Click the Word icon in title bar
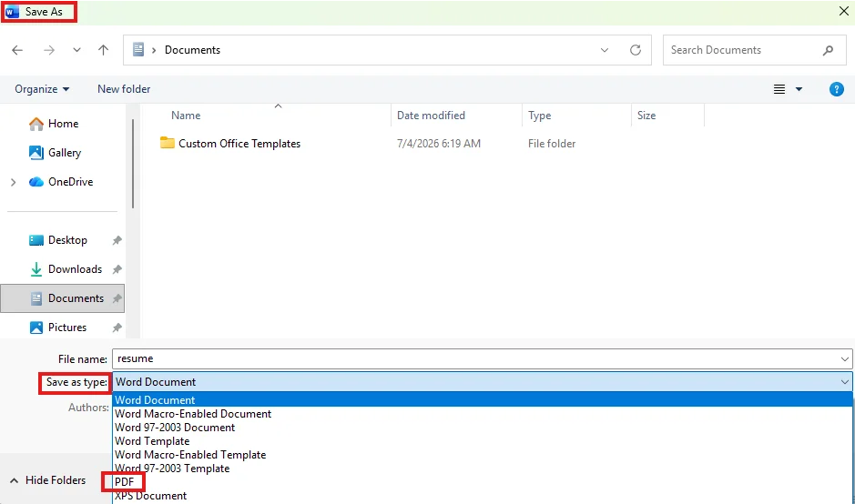 pos(12,12)
